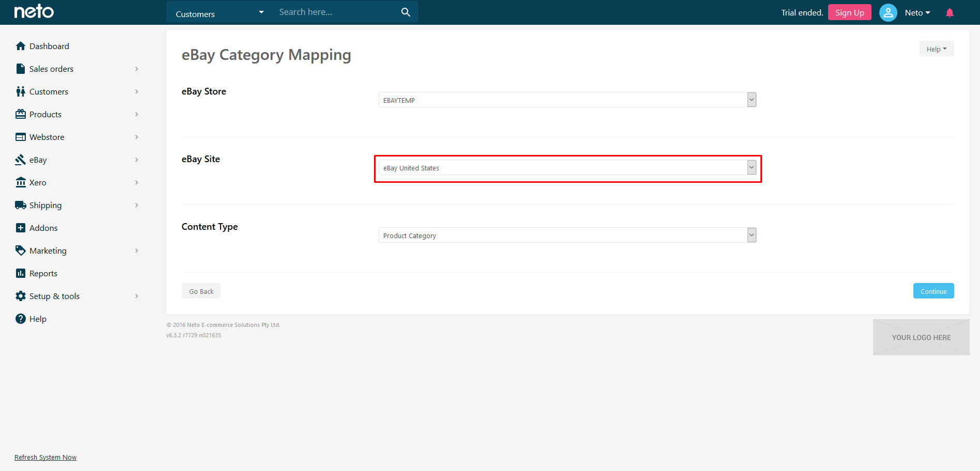Screen dimensions: 980x471
Task: Click in the Search here field
Action: 336,12
